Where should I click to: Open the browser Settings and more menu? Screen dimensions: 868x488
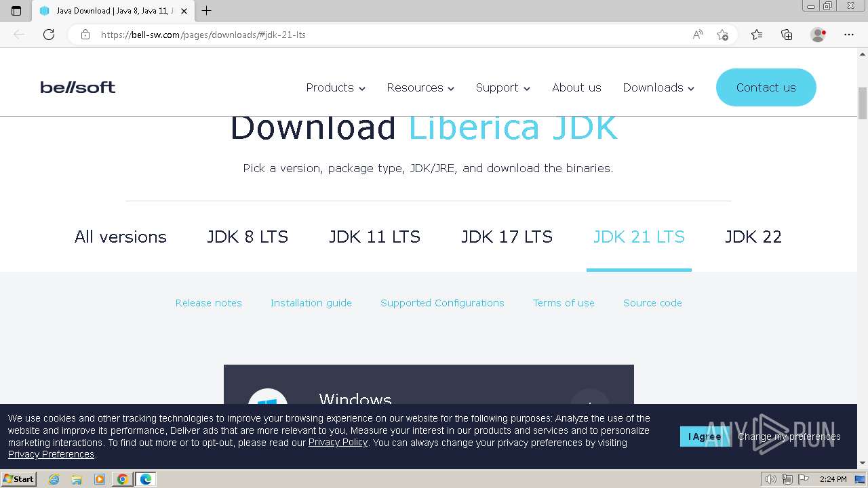849,35
